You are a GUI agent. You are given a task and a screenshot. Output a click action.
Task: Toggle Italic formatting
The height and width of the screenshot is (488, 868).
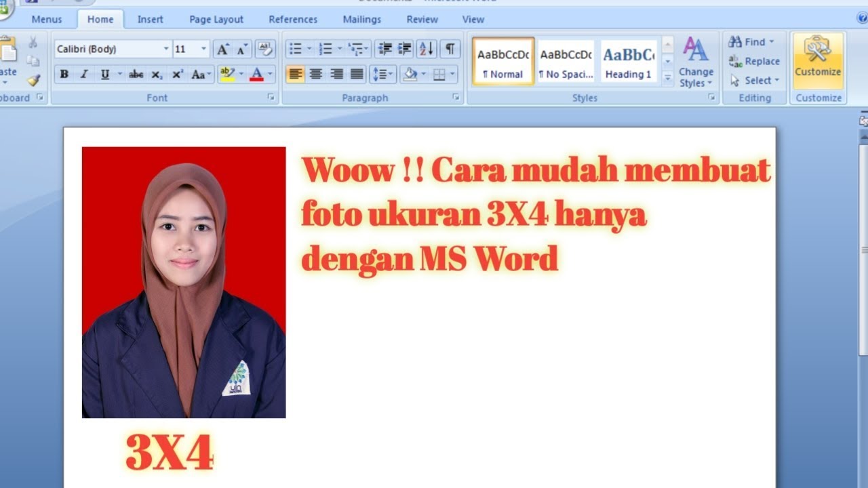84,75
